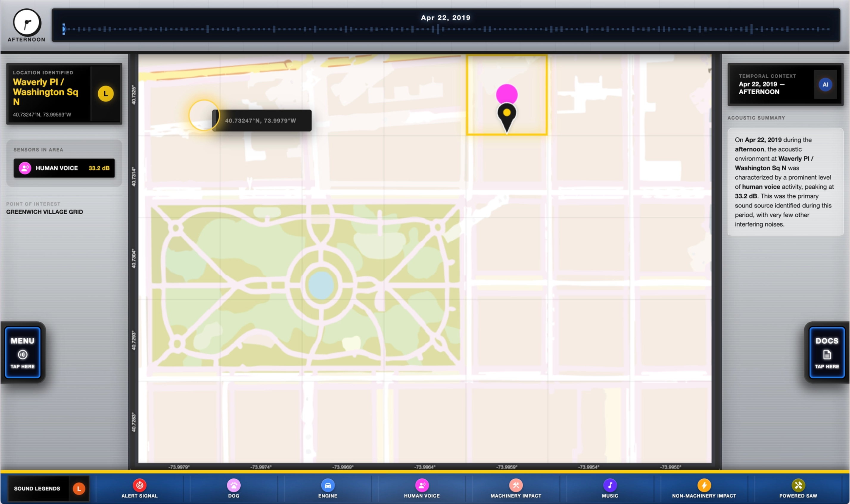Viewport: 850px width, 504px height.
Task: Toggle the orange L Sound Legends button
Action: (79, 488)
